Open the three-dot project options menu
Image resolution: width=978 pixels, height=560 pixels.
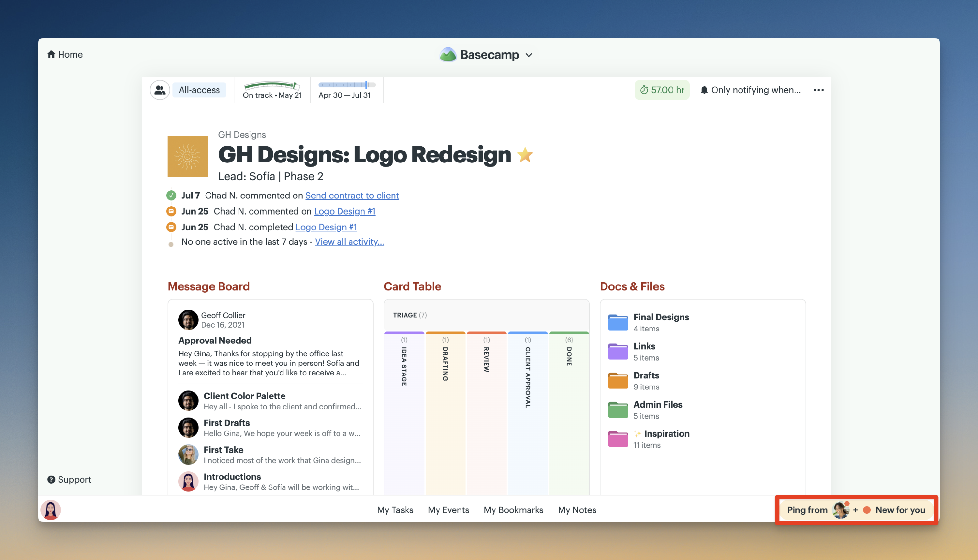819,90
